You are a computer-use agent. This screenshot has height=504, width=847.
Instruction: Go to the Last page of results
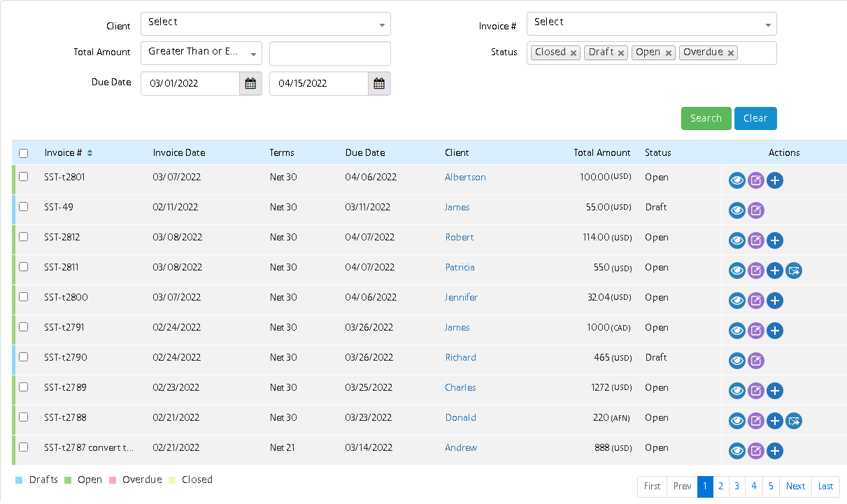825,486
